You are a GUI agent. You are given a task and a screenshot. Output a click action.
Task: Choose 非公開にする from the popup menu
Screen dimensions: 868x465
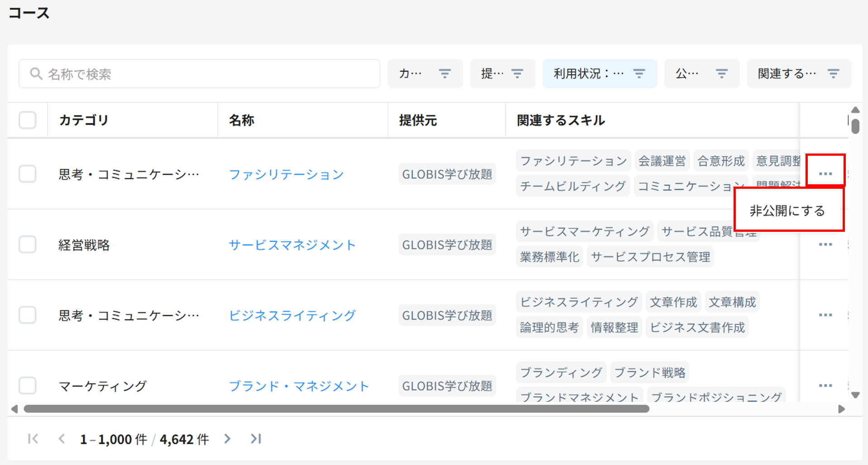coord(787,211)
